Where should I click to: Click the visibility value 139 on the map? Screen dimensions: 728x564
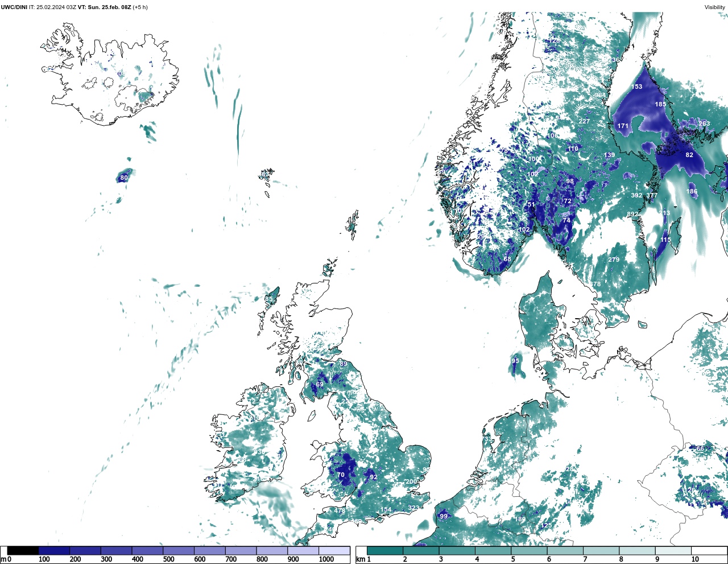(x=609, y=155)
